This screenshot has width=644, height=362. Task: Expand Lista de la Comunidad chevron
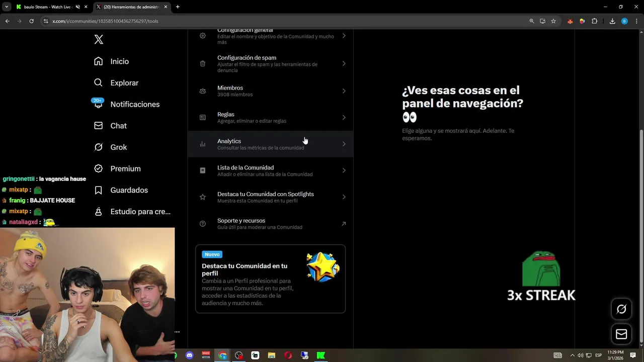(x=344, y=170)
